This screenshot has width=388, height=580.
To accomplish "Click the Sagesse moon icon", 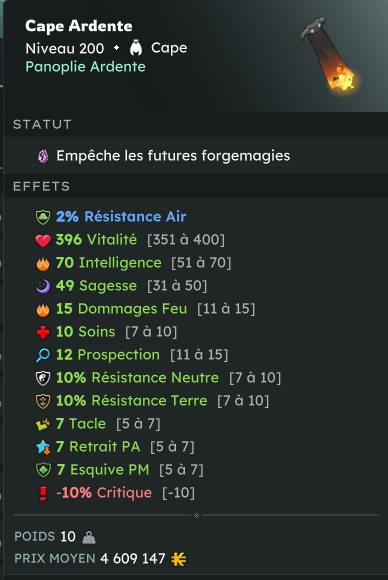I will [x=43, y=286].
